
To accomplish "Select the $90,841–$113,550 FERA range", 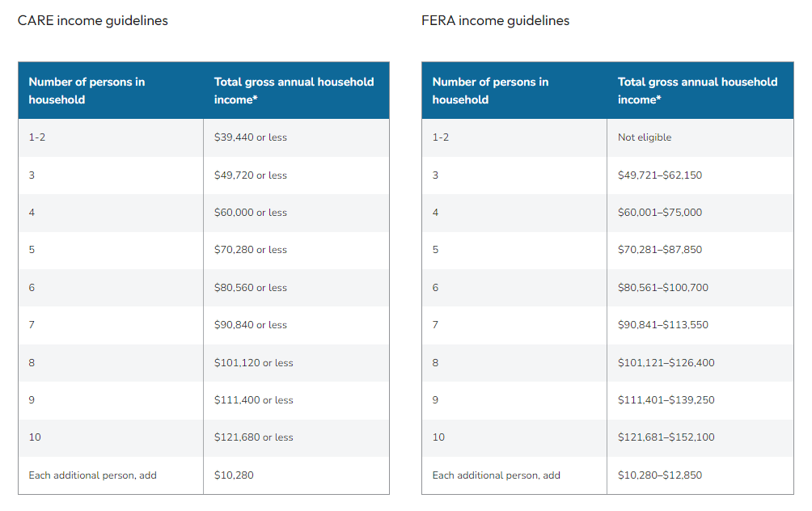I will (x=662, y=325).
